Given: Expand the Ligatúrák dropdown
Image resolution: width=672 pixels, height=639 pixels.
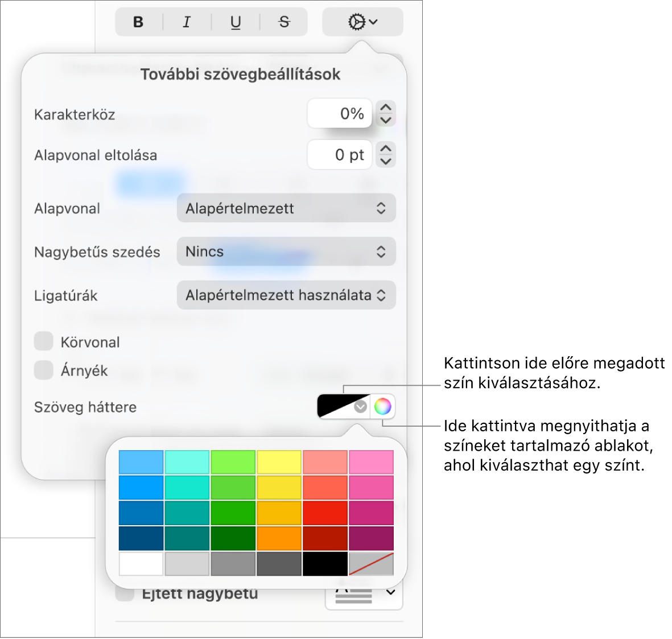Looking at the screenshot, I should (286, 295).
